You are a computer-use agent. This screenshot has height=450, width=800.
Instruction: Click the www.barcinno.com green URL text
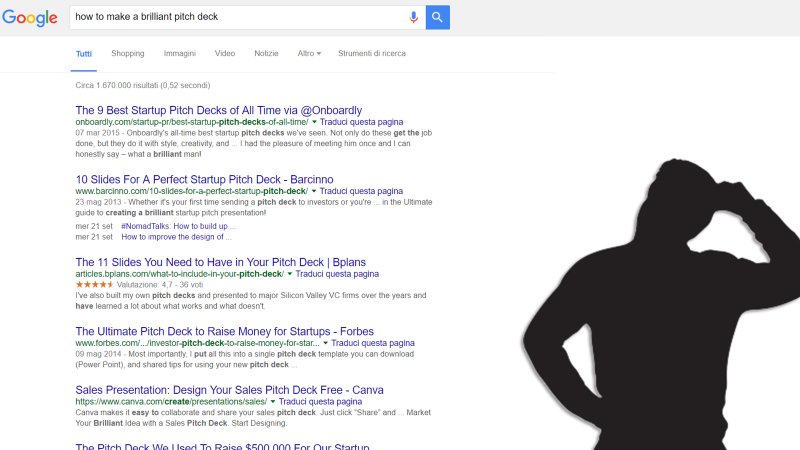tap(192, 191)
